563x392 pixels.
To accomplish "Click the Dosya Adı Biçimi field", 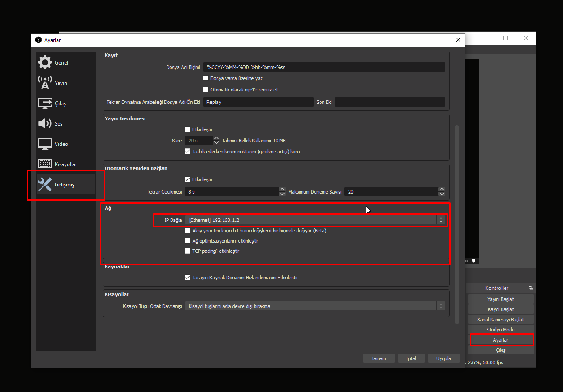I will [x=323, y=67].
